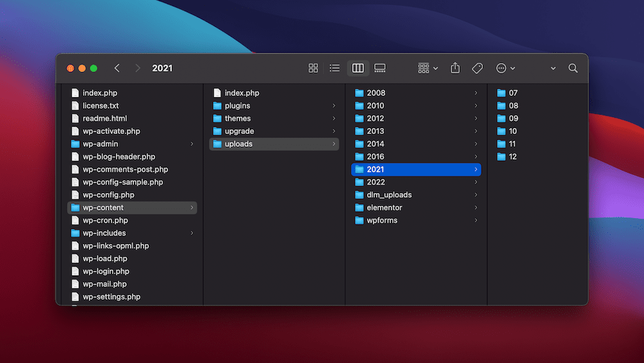Select the highlighted 2021 folder
The width and height of the screenshot is (644, 363).
pyautogui.click(x=416, y=169)
